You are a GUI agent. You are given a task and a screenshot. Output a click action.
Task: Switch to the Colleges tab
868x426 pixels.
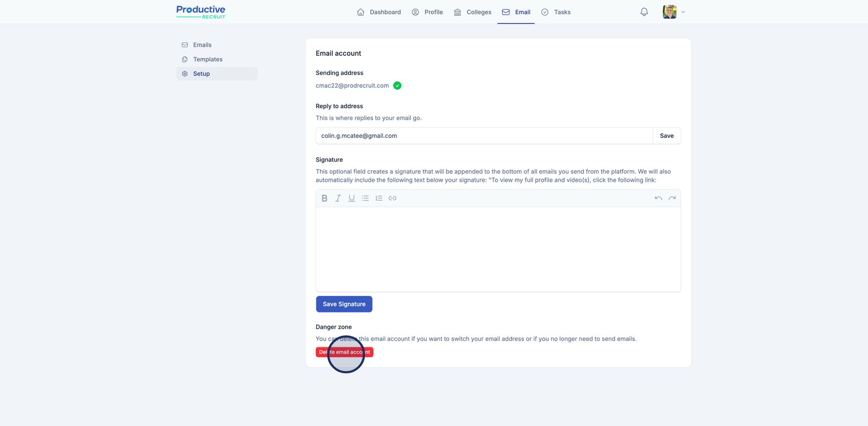473,12
